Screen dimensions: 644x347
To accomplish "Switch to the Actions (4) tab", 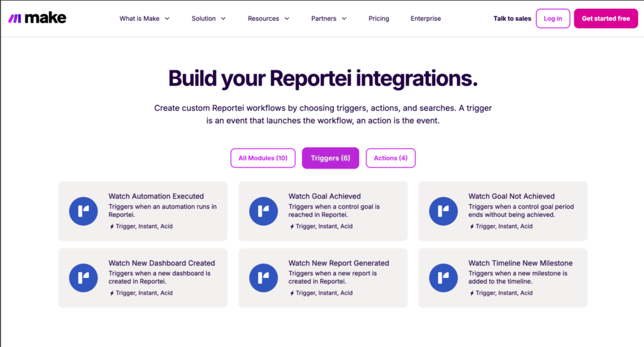I will (391, 158).
